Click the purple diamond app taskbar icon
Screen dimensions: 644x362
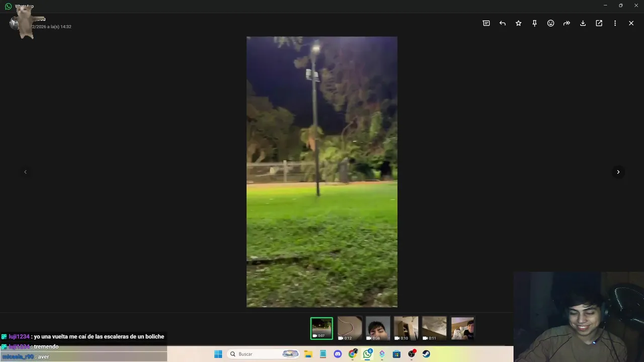(382, 354)
